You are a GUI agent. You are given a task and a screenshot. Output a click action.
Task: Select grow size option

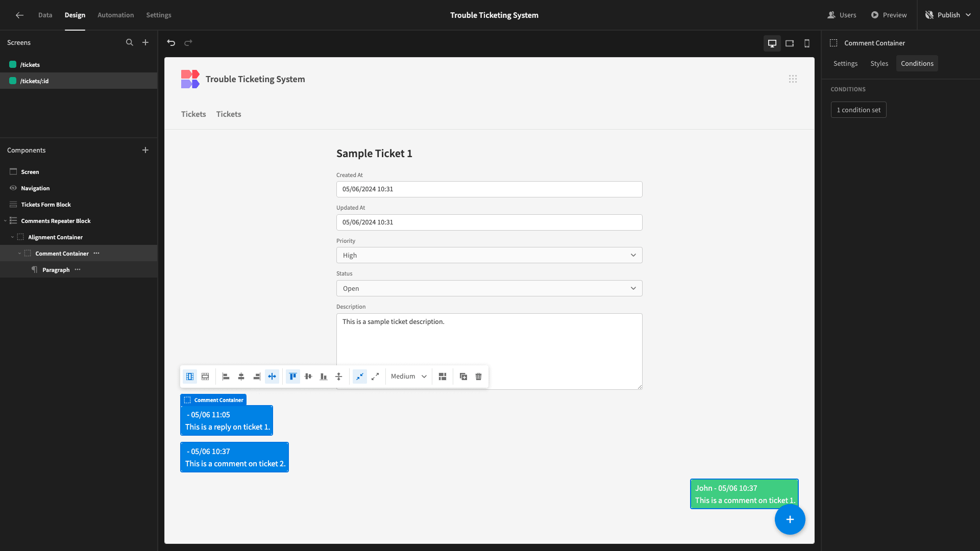coord(375,377)
